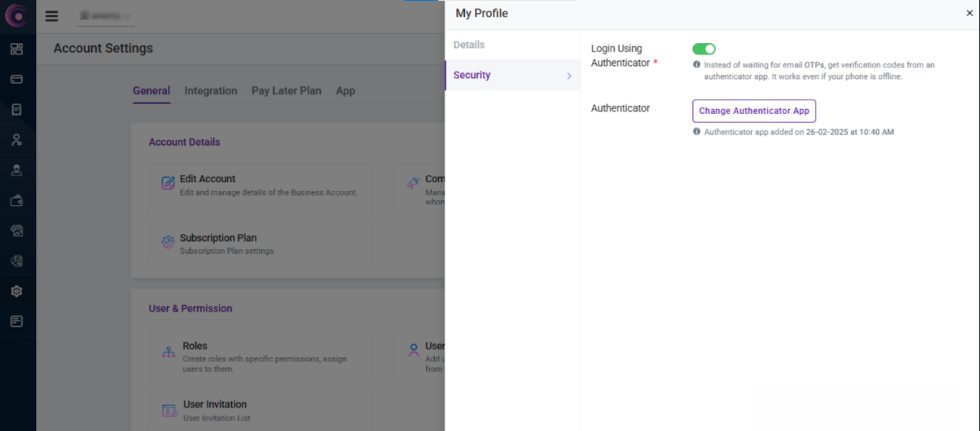Click the Roles hierarchy icon
Viewport: 980px width, 431px height.
pos(169,351)
